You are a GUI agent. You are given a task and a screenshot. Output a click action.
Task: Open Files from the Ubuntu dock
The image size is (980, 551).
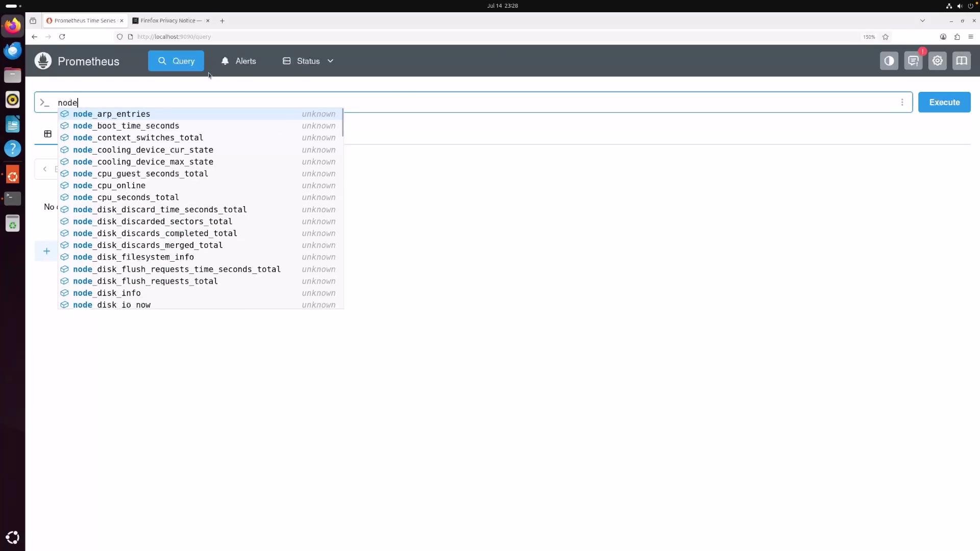(x=13, y=75)
